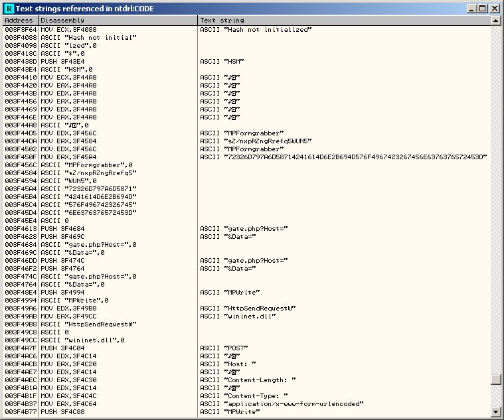504x420 pixels.
Task: Click the Disassembly column header
Action: 118,21
